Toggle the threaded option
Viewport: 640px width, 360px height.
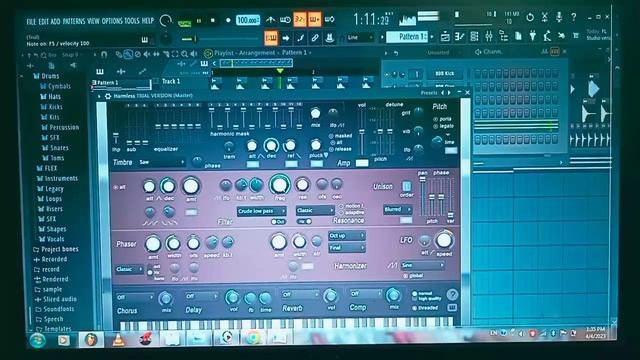[425, 308]
